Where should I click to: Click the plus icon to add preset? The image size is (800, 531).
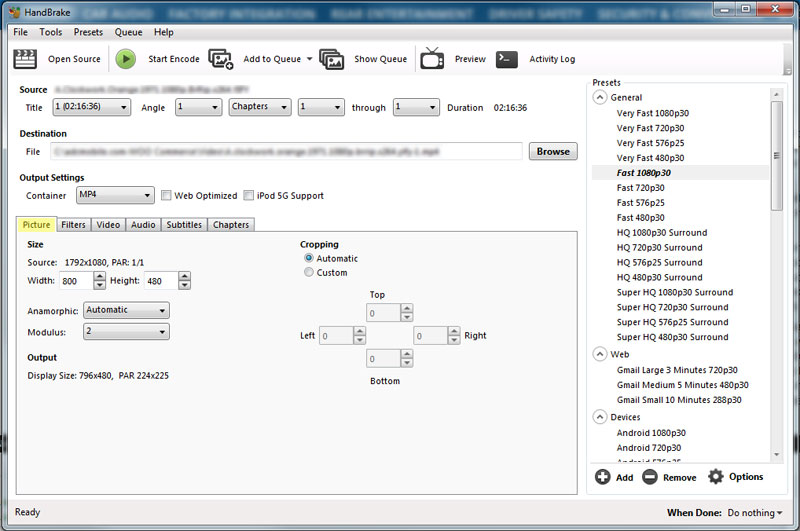point(603,477)
